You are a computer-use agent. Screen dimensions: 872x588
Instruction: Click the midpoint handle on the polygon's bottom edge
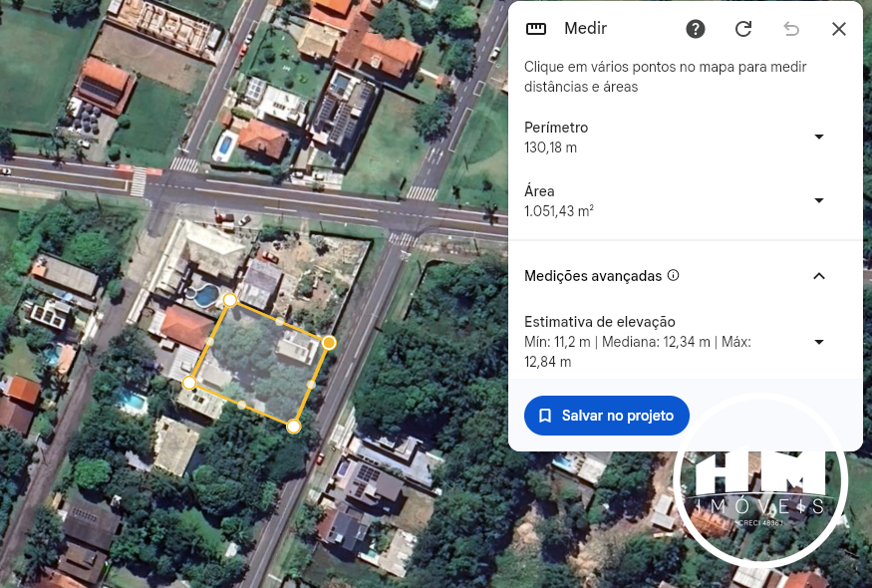(241, 405)
